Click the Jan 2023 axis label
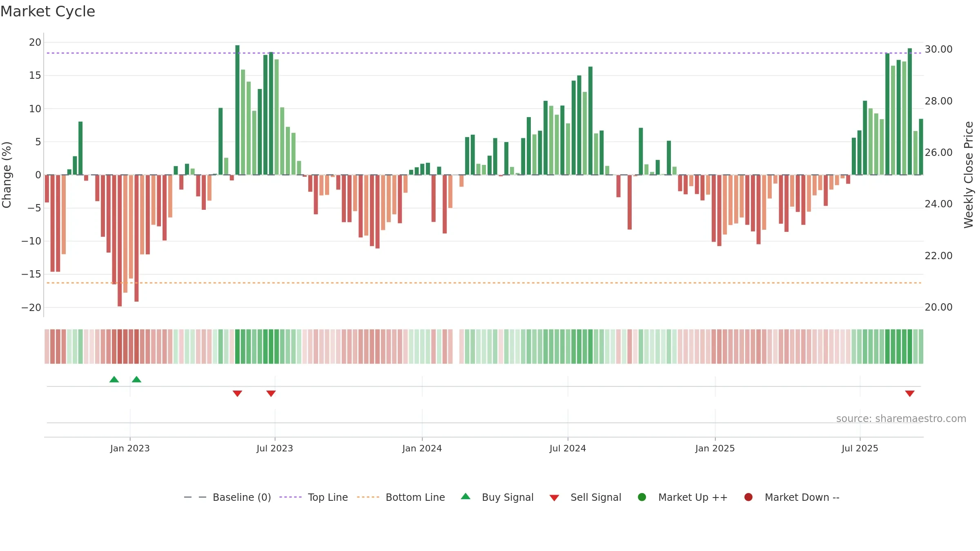Viewport: 980px width, 551px height. click(x=130, y=448)
